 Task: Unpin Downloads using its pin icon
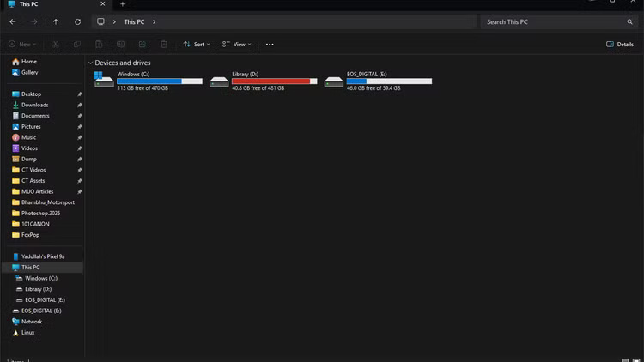tap(80, 105)
